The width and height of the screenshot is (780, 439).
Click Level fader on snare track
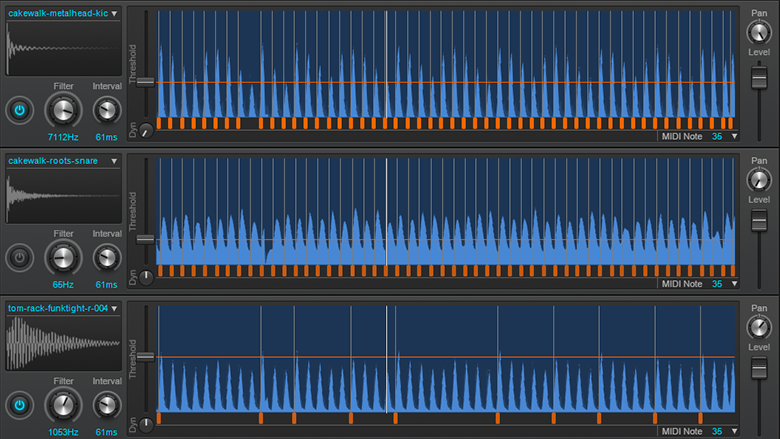(x=759, y=220)
